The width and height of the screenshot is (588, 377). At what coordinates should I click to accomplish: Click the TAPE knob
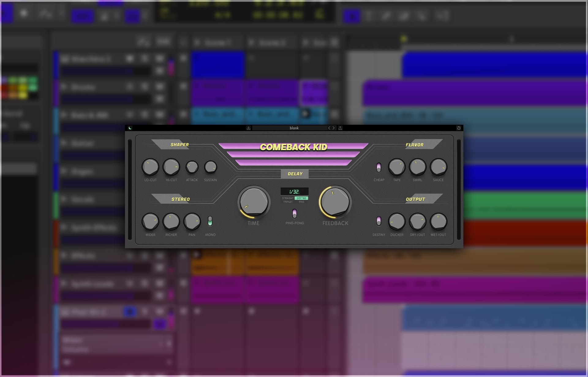397,167
